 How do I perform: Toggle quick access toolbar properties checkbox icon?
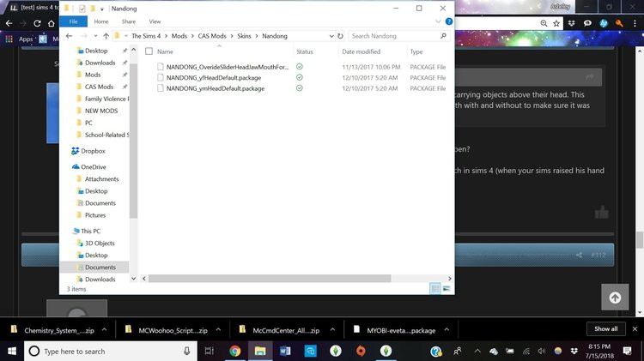[82, 9]
